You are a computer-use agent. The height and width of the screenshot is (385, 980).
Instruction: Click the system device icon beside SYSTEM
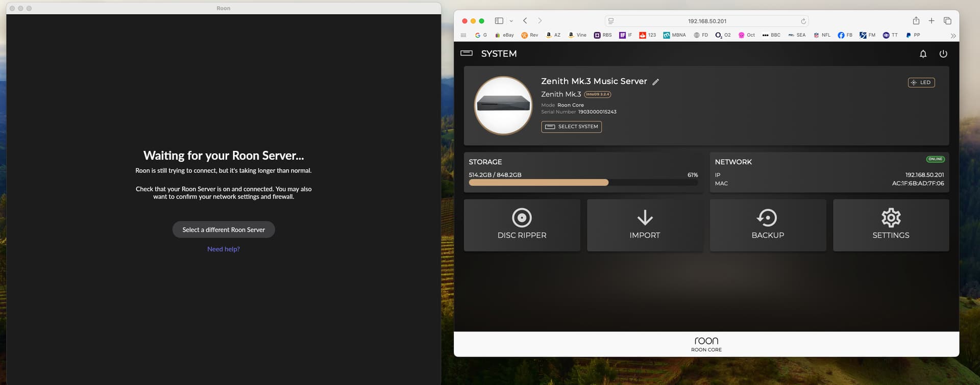467,53
